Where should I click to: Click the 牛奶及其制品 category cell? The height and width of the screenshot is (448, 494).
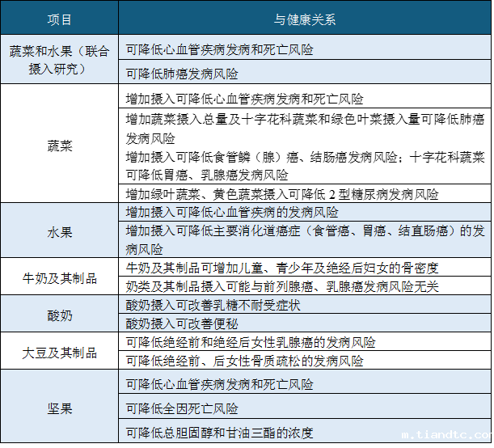click(x=61, y=277)
